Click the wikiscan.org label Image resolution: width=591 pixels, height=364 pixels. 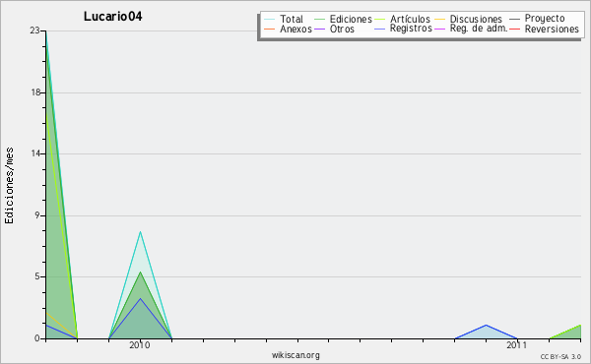tap(295, 355)
